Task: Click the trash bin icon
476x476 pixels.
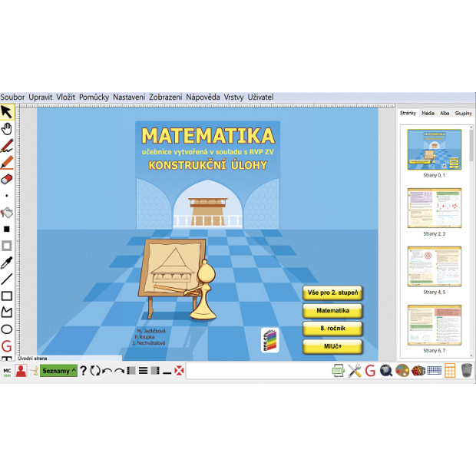Action: click(x=467, y=371)
